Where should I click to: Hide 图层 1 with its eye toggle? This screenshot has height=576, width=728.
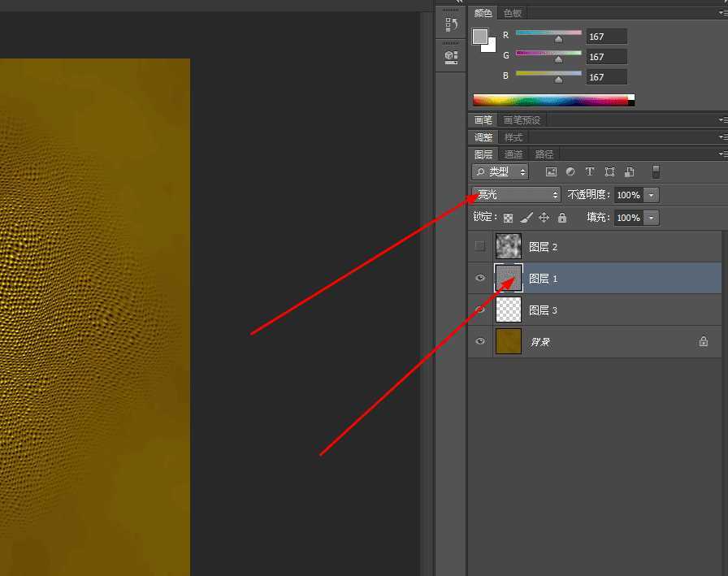click(x=480, y=278)
